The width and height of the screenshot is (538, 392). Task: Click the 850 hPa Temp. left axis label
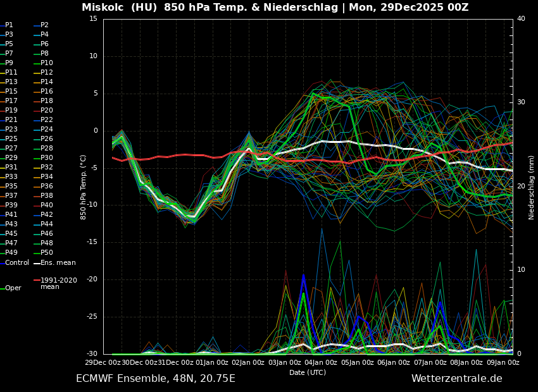[x=83, y=187]
